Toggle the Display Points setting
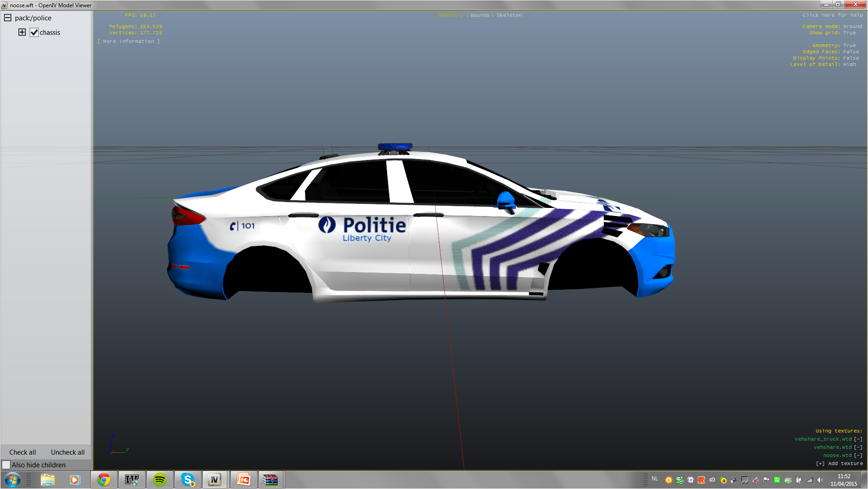 pos(851,58)
